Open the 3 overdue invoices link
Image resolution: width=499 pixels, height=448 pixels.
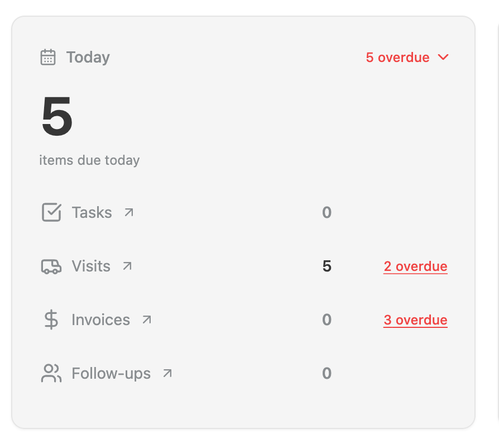point(415,320)
